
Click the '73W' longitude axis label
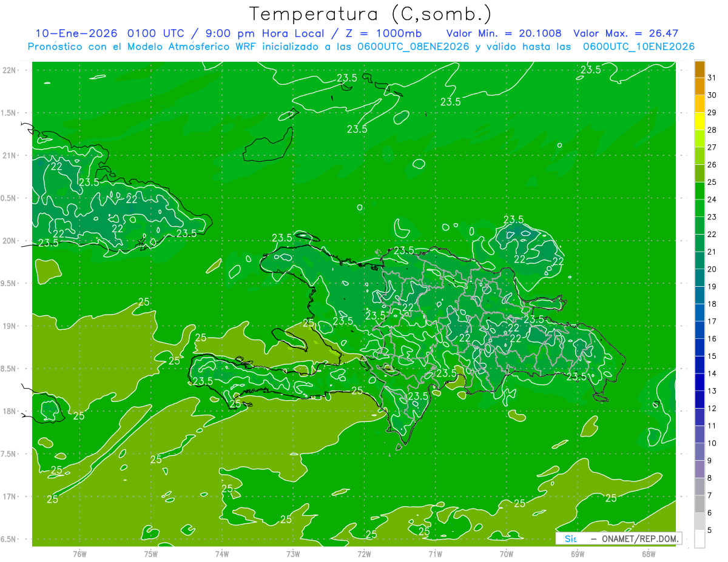(x=293, y=554)
